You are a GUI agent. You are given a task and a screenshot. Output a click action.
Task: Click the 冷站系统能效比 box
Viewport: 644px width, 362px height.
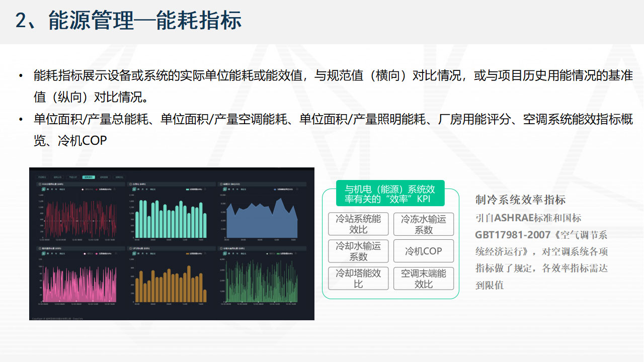[x=358, y=224]
